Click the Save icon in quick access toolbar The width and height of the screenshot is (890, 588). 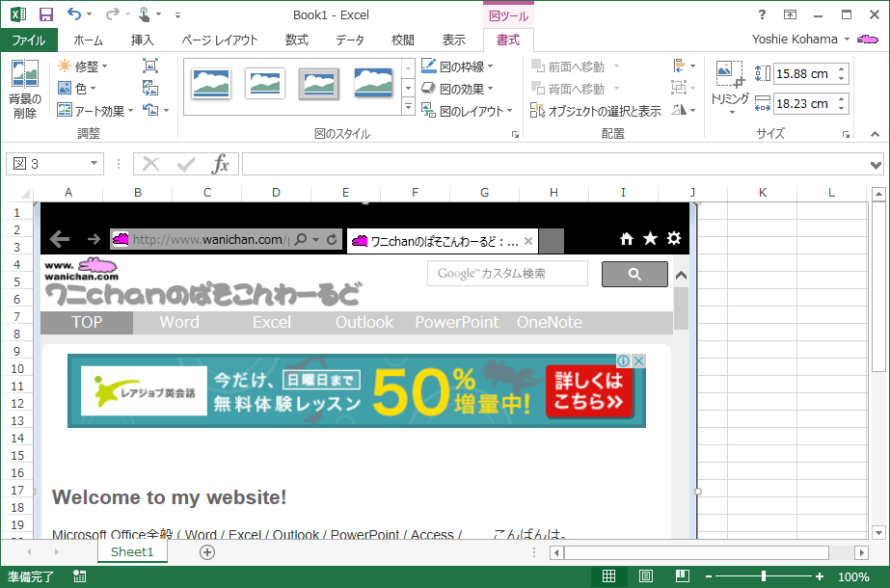click(46, 14)
